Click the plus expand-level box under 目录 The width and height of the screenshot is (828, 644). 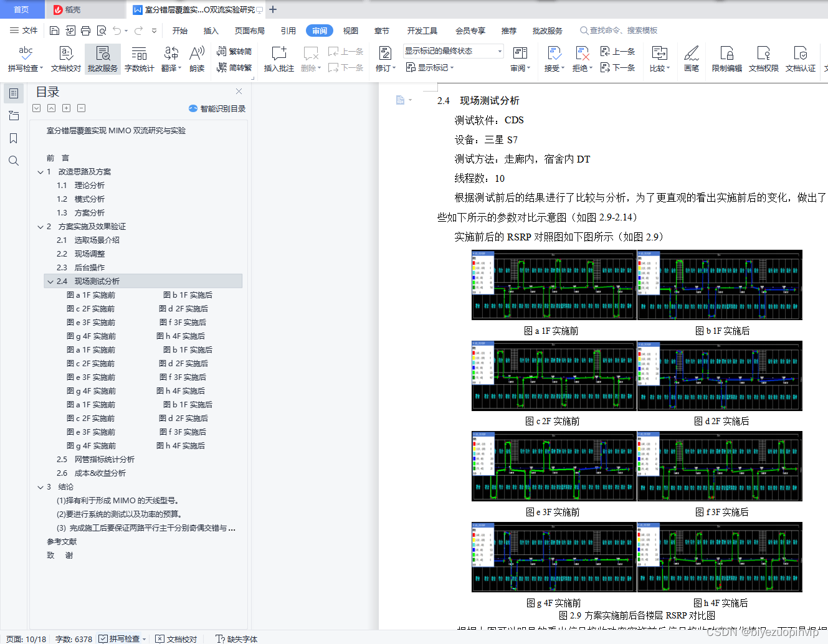pyautogui.click(x=66, y=108)
